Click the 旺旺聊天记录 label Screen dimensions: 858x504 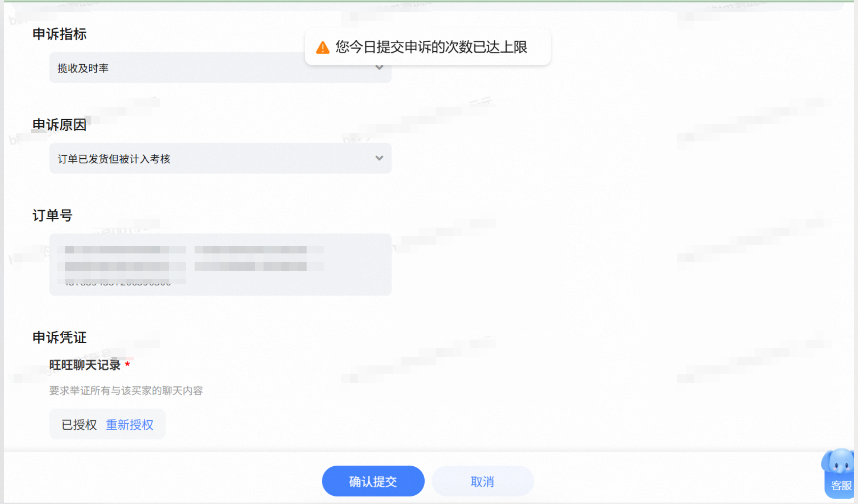pyautogui.click(x=85, y=365)
